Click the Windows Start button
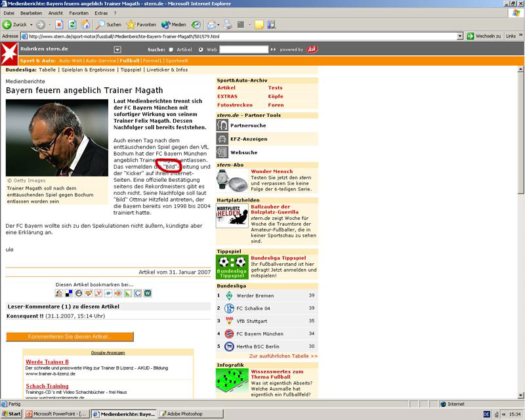This screenshot has height=420, width=525. (x=11, y=414)
